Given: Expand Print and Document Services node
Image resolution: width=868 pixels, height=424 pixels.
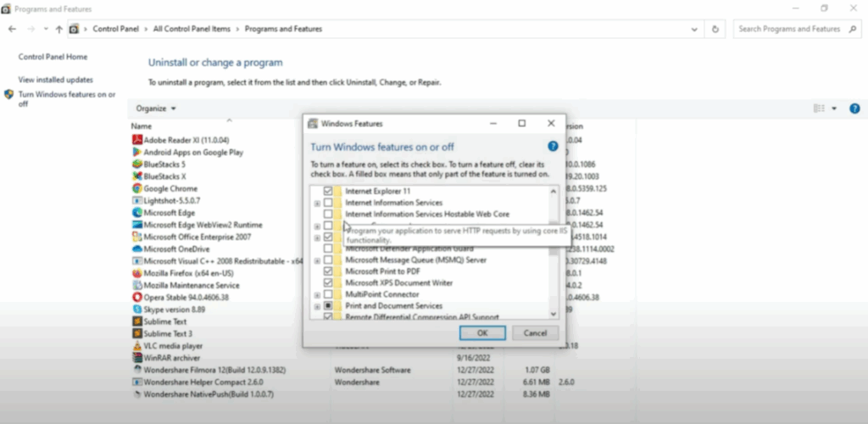Looking at the screenshot, I should point(317,306).
